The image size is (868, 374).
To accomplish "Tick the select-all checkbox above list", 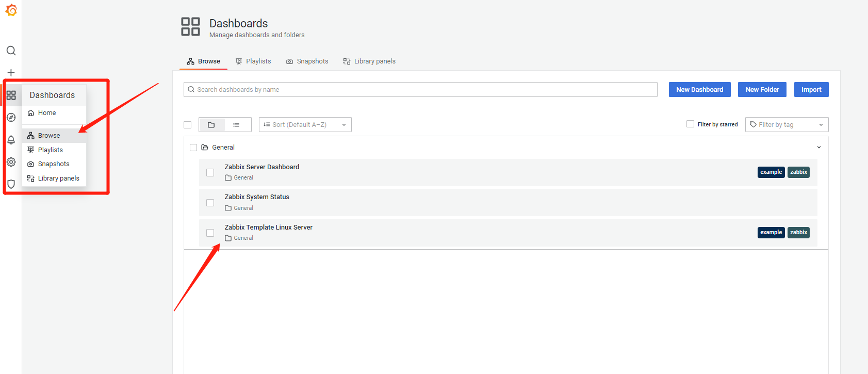I will pos(188,125).
